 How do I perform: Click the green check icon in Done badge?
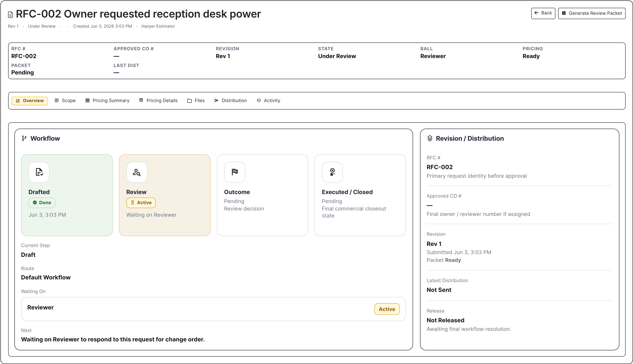(x=35, y=202)
